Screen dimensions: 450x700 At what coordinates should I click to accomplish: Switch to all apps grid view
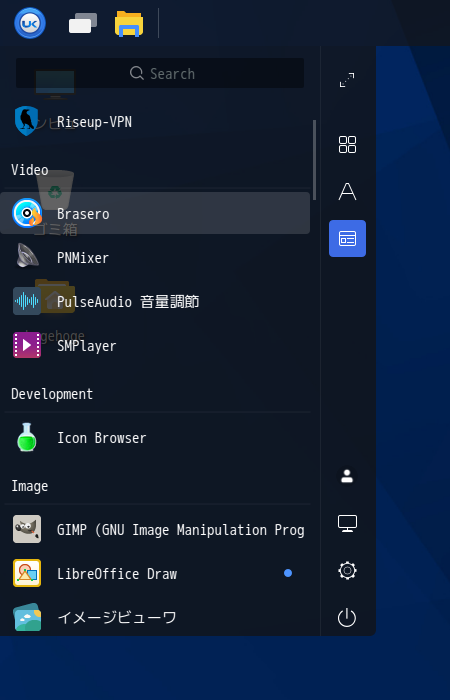point(347,145)
